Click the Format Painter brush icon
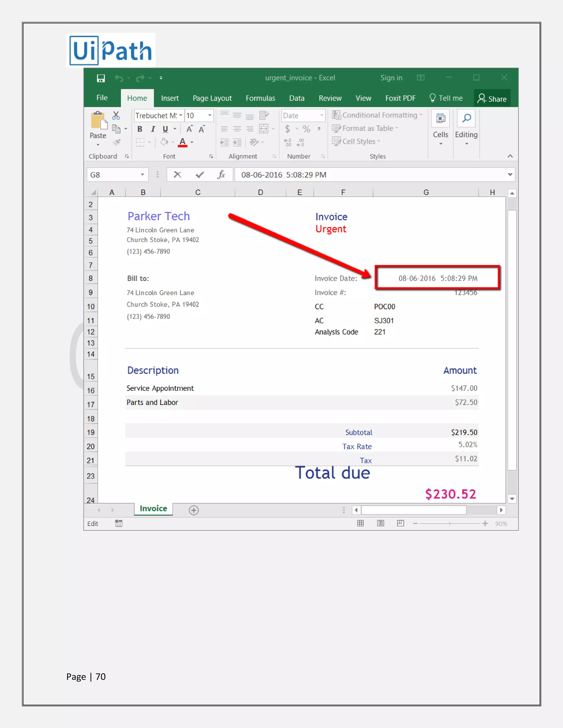Image resolution: width=563 pixels, height=728 pixels. click(116, 142)
